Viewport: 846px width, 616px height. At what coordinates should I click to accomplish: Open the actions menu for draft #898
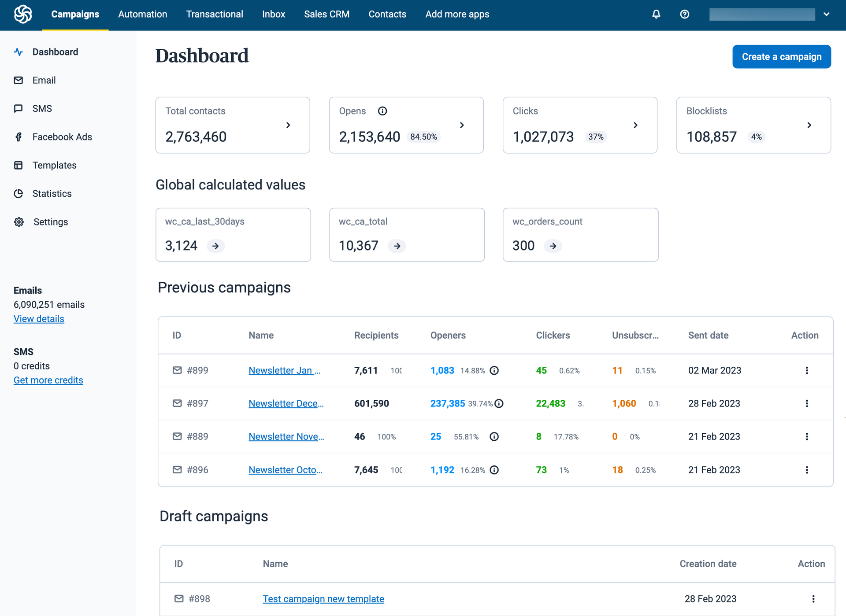click(813, 598)
